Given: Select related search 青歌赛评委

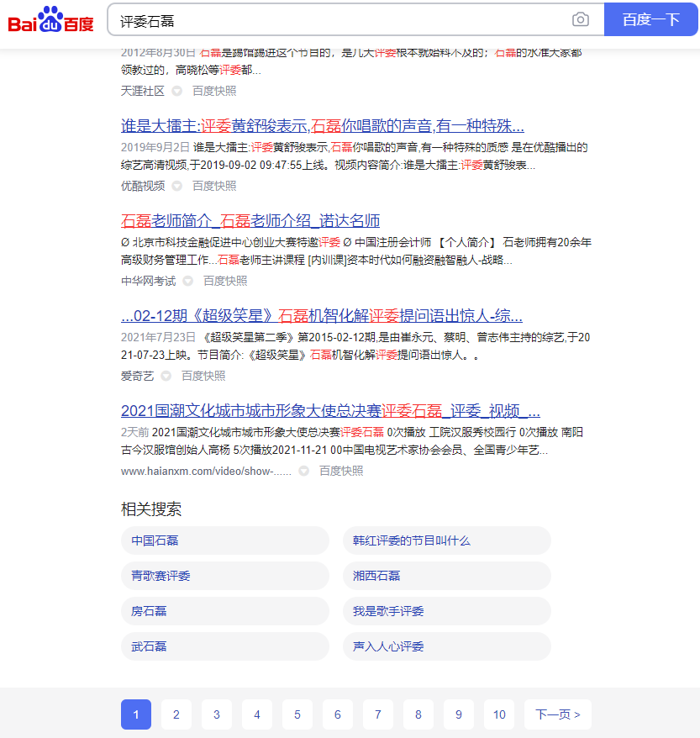Looking at the screenshot, I should pos(225,576).
